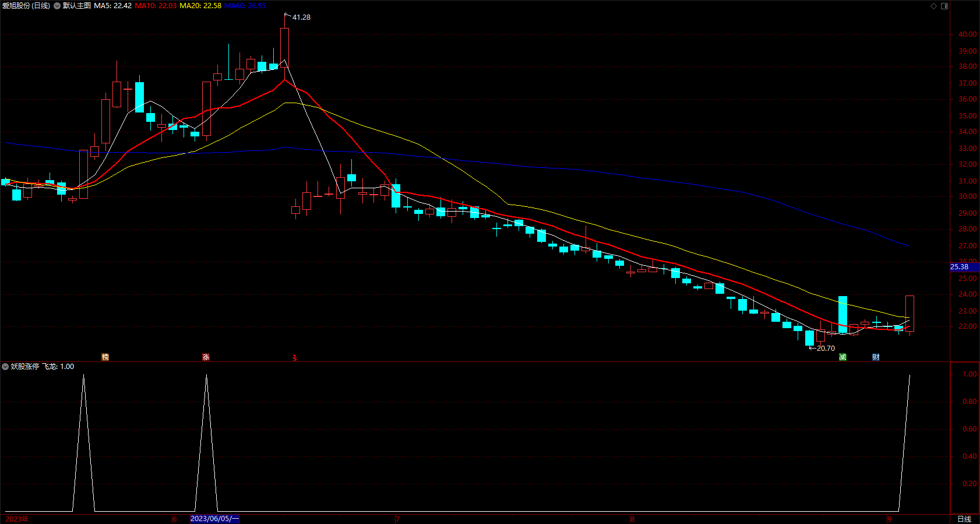Click the 40.00 price axis label
The width and height of the screenshot is (980, 524).
point(968,34)
